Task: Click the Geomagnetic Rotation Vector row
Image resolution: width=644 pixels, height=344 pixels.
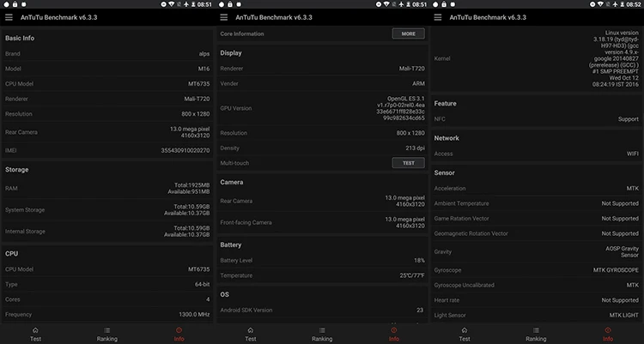Action: [x=537, y=233]
